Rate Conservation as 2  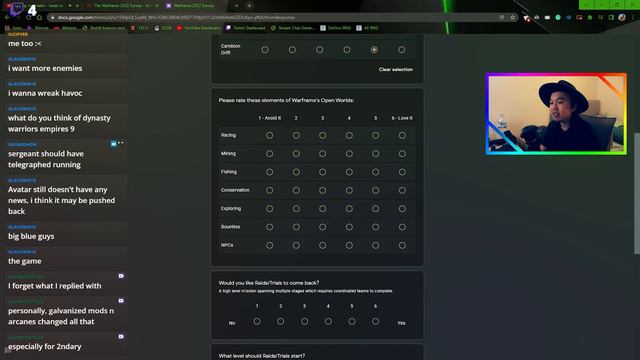[296, 190]
